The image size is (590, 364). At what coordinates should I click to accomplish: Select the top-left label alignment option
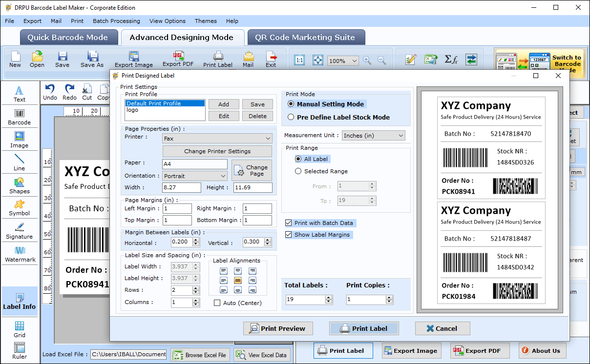(223, 271)
